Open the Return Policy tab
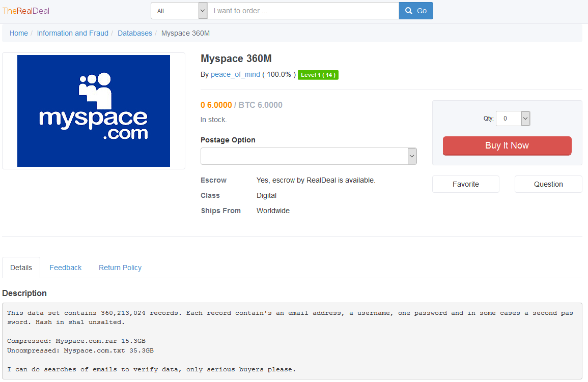The image size is (588, 382). tap(120, 268)
